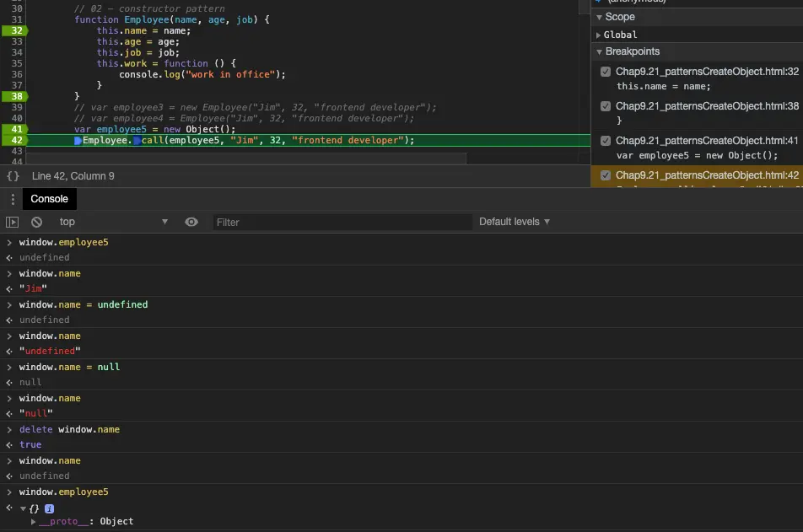Uncheck breakpoint Chap9.21_patternsCreateObject.html:41

(x=606, y=141)
